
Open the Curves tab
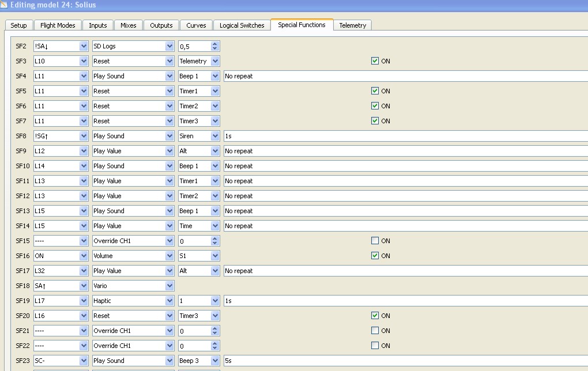[x=196, y=25]
